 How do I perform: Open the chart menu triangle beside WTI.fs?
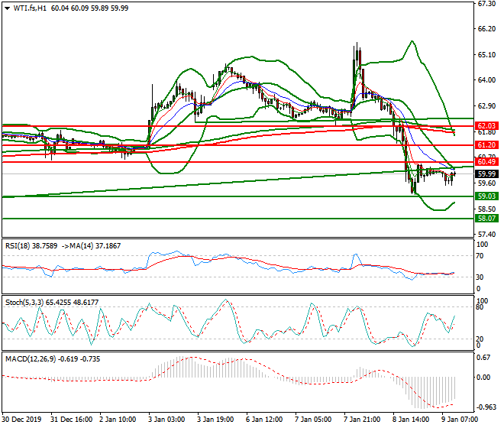[7, 8]
